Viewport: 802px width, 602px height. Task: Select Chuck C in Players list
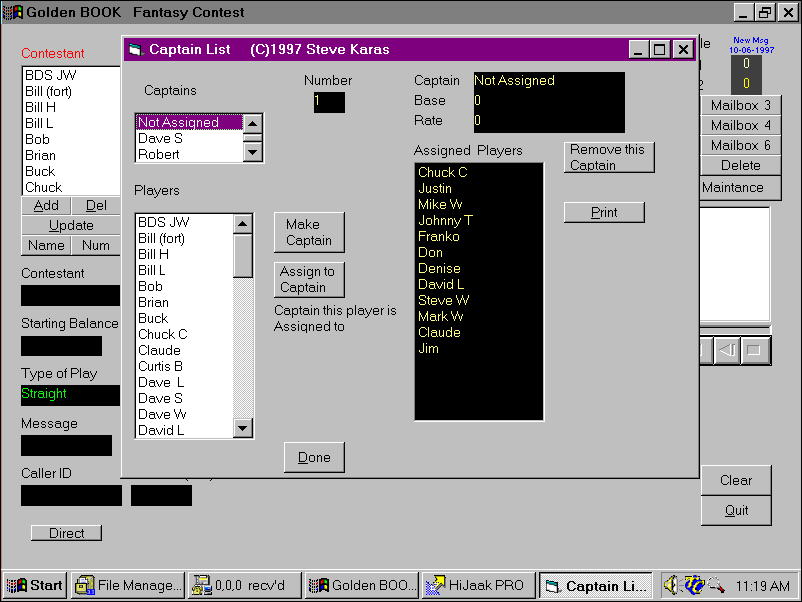[185, 335]
